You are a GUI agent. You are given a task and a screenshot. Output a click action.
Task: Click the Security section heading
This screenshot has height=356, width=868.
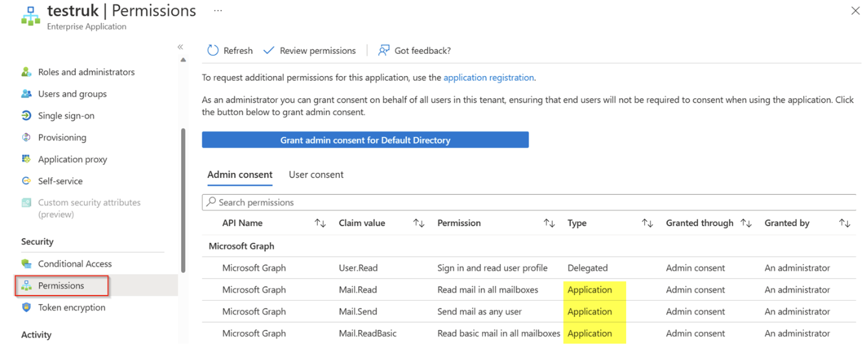[38, 242]
